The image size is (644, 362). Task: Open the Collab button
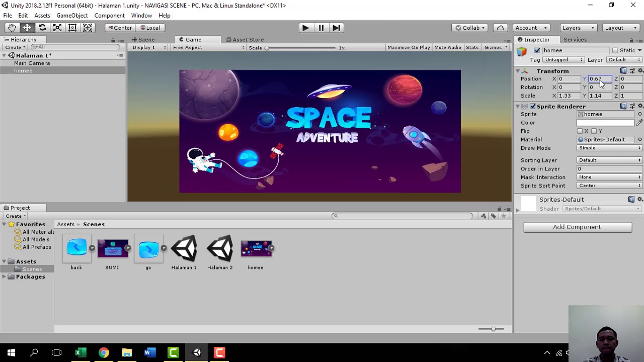[x=470, y=28]
